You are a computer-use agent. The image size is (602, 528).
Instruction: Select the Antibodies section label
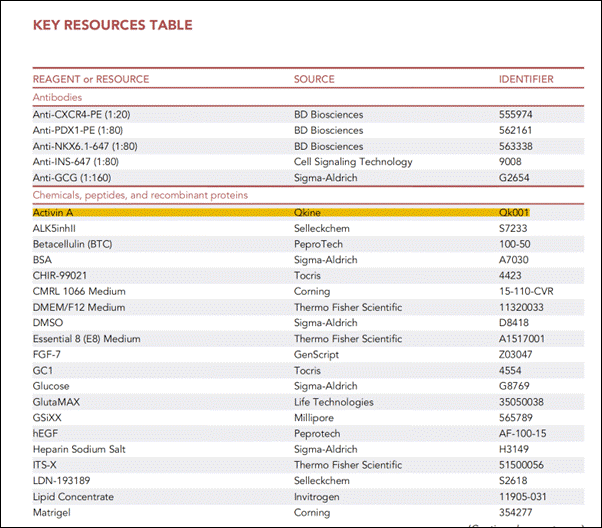pos(58,97)
